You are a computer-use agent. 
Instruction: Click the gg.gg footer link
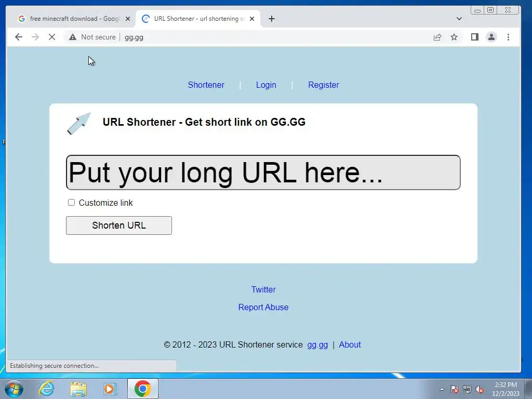click(317, 345)
